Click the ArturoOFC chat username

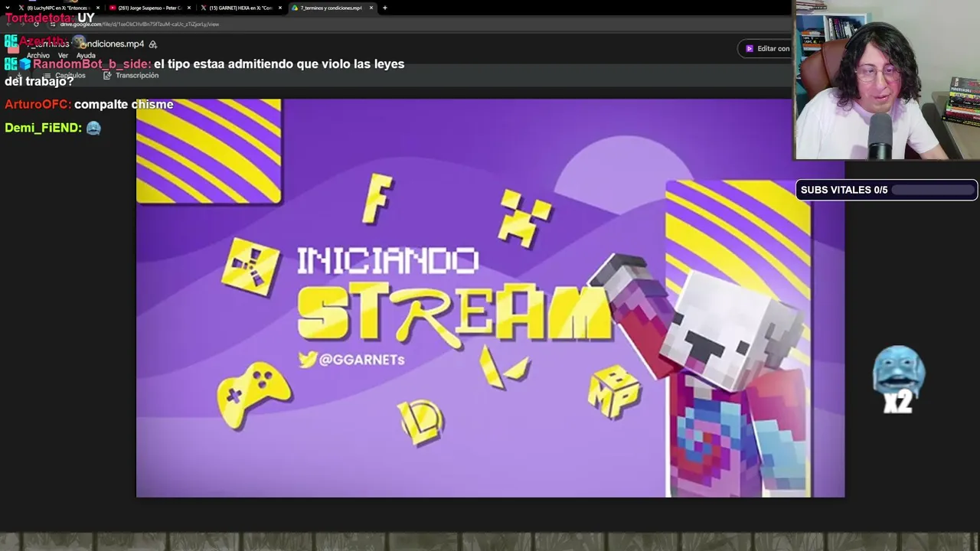click(38, 104)
